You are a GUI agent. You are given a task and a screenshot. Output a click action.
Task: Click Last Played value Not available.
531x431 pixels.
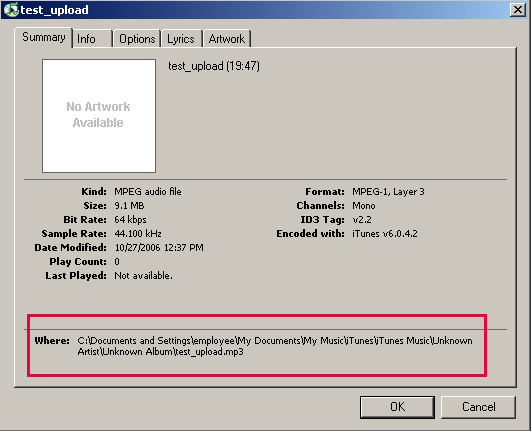144,276
